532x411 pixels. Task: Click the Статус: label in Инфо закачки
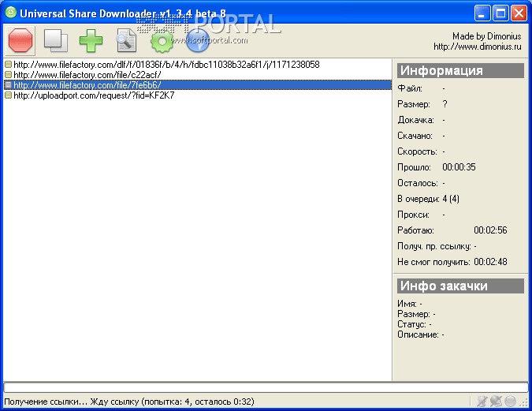click(411, 324)
